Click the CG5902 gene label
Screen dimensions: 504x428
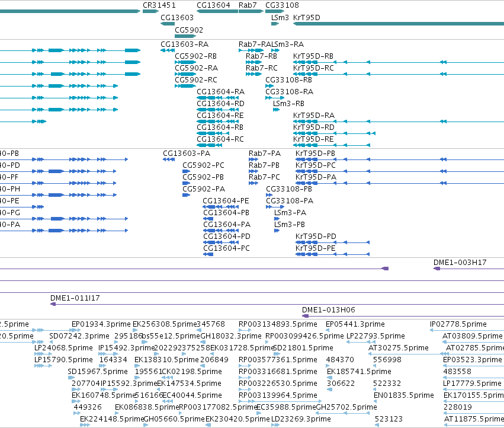coord(189,30)
